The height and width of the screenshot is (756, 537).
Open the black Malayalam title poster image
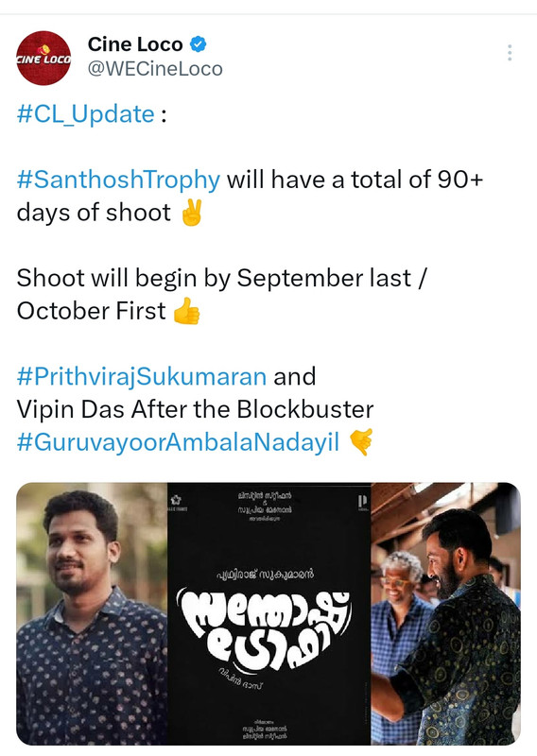pyautogui.click(x=269, y=613)
